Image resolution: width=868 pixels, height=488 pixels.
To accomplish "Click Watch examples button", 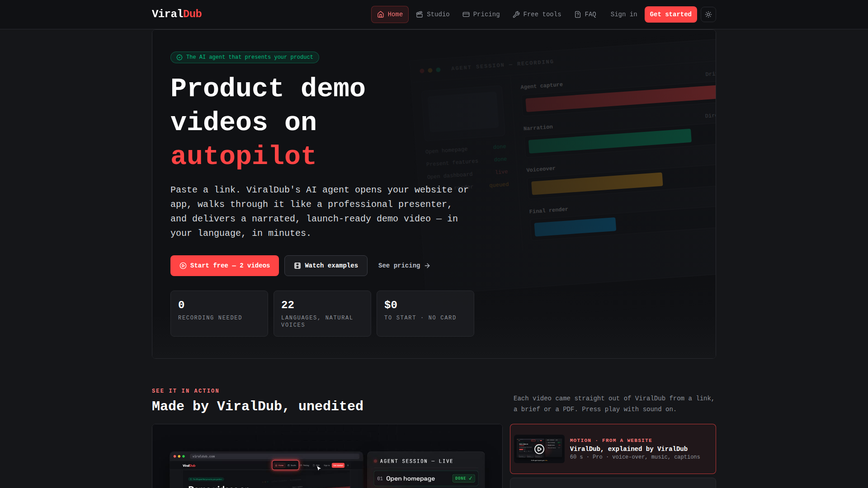I will coord(326,266).
